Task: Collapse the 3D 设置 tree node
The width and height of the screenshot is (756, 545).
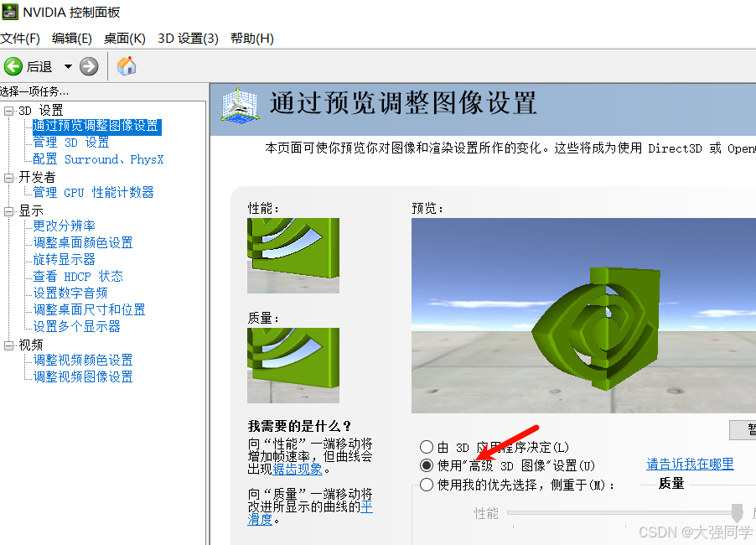Action: coord(8,111)
